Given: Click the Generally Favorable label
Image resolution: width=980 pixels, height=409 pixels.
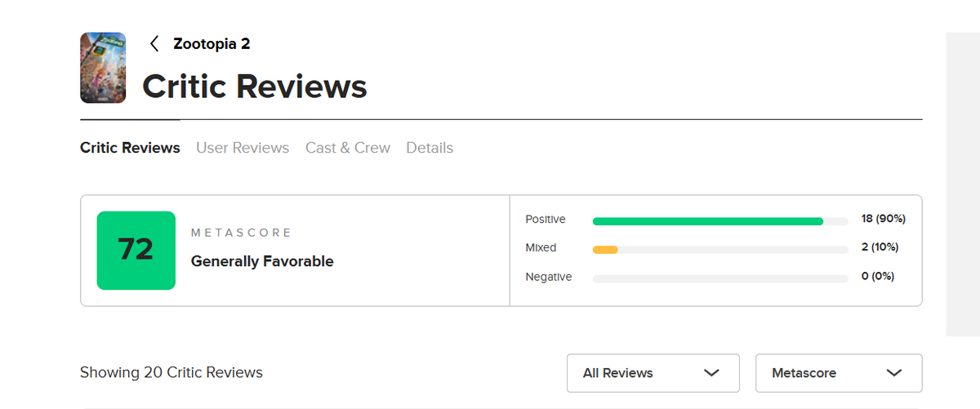Looking at the screenshot, I should (262, 261).
